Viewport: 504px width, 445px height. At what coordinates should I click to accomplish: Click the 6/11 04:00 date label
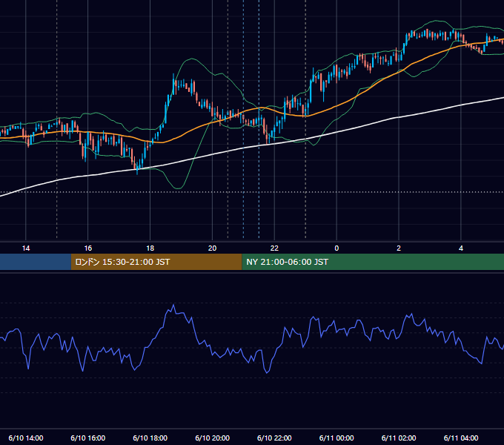click(461, 438)
